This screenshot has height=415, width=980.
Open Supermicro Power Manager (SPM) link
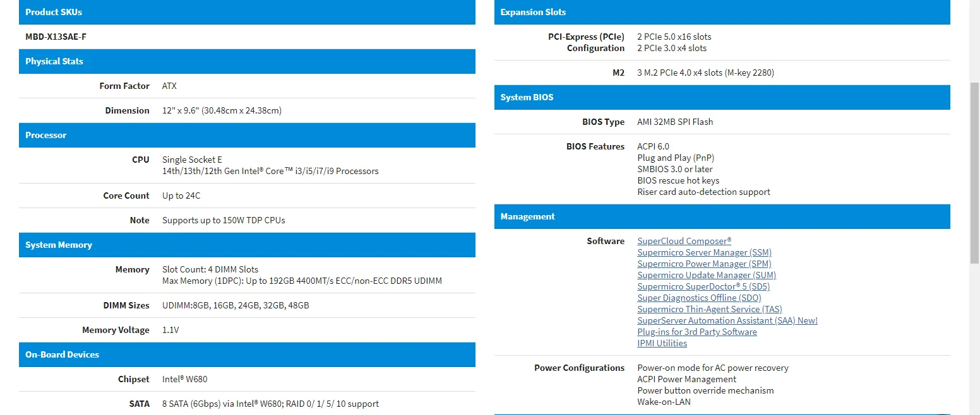[x=704, y=264]
